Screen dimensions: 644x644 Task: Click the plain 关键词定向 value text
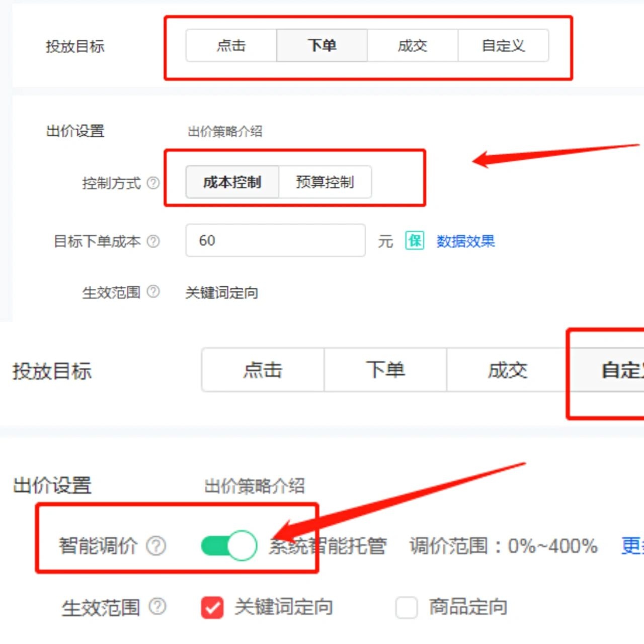(221, 292)
